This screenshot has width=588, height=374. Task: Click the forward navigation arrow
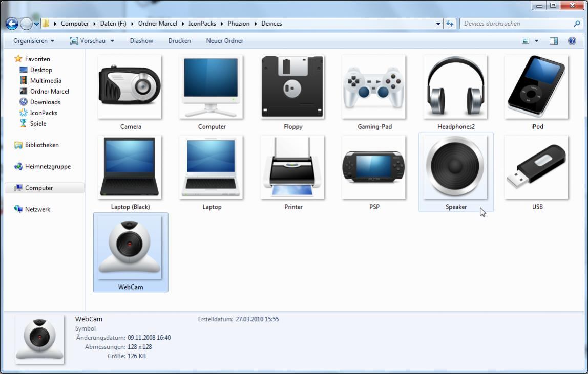tap(26, 24)
